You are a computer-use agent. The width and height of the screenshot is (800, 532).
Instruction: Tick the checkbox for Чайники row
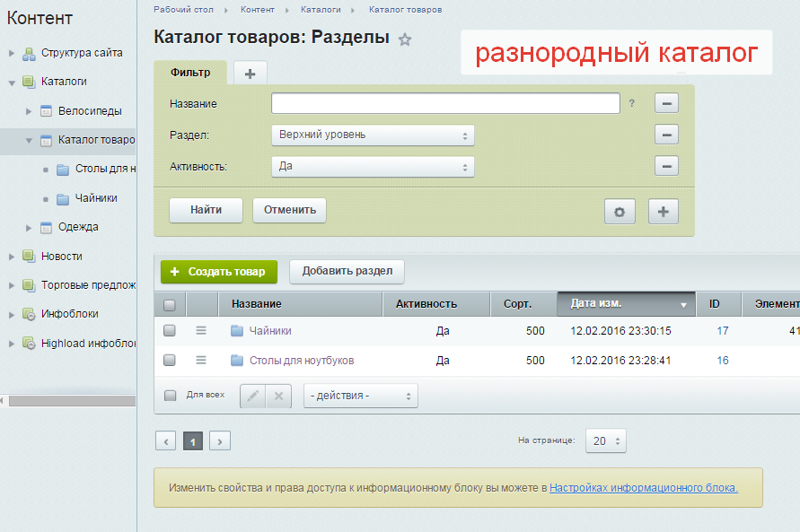click(x=170, y=331)
